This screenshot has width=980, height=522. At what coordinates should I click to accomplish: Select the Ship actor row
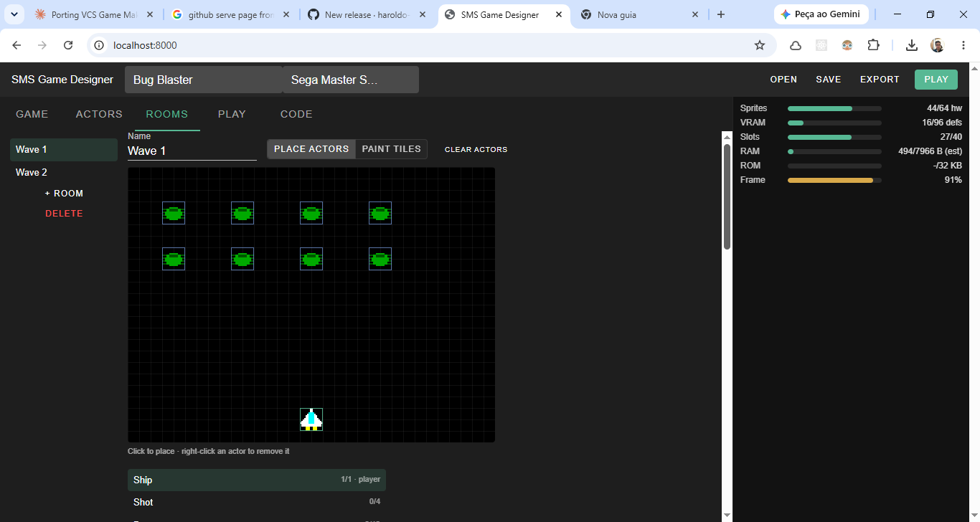[x=257, y=480]
